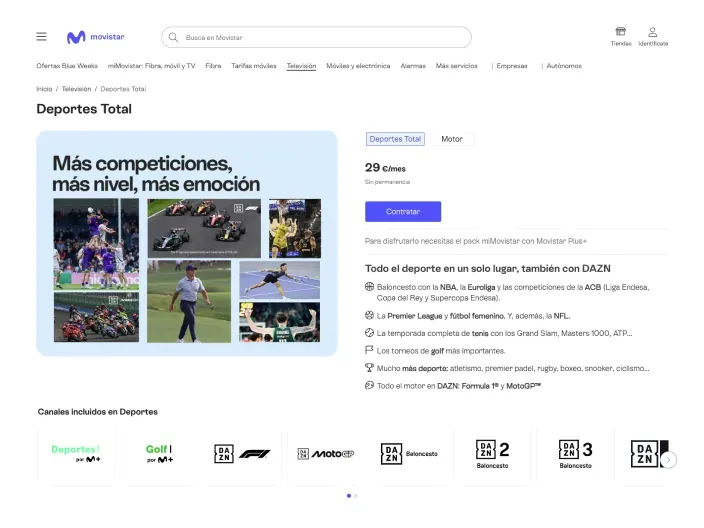Click the Deportes Total page heading
704x528 pixels.
pyautogui.click(x=84, y=109)
